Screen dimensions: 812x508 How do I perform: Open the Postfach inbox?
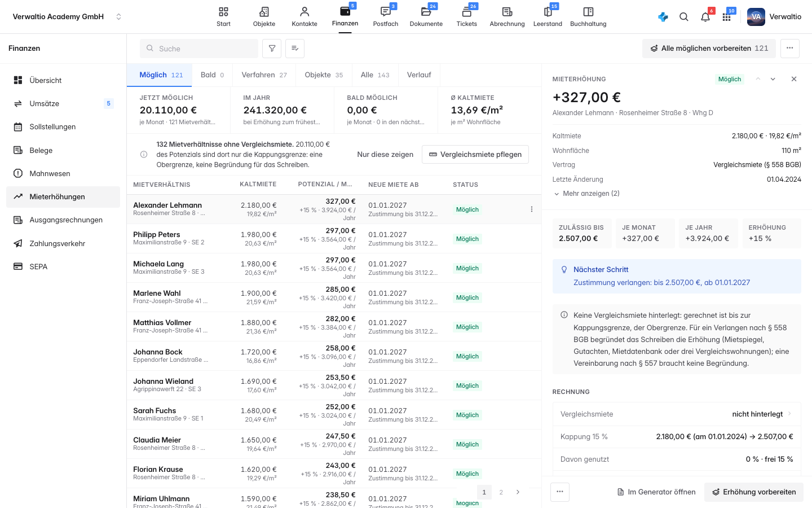pyautogui.click(x=386, y=17)
